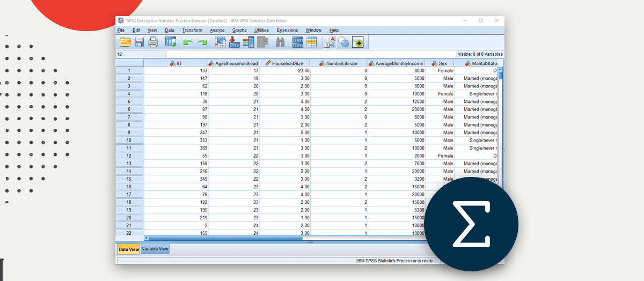This screenshot has width=644, height=281.
Task: Select the ID column header
Action: 175,63
